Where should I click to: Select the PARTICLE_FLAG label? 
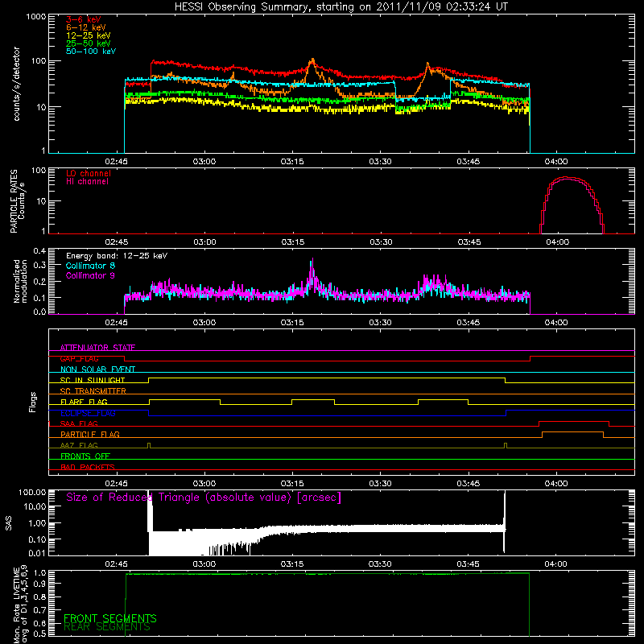90,434
